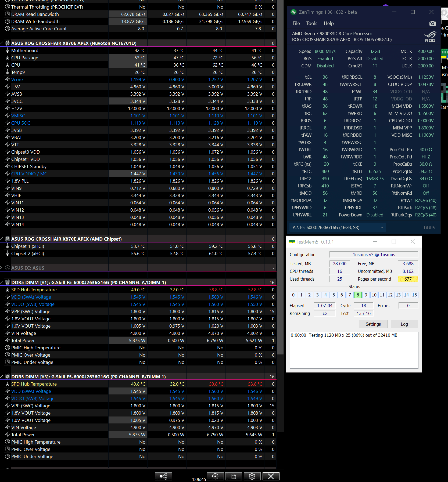Select status cell 0 in TestMem5
The height and width of the screenshot is (482, 448).
(x=293, y=295)
